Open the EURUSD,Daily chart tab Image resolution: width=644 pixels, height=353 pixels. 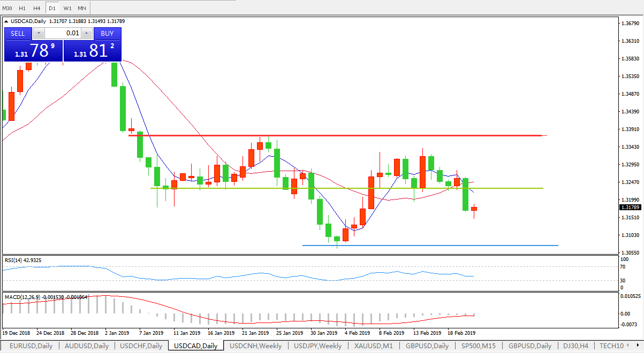[x=31, y=346]
